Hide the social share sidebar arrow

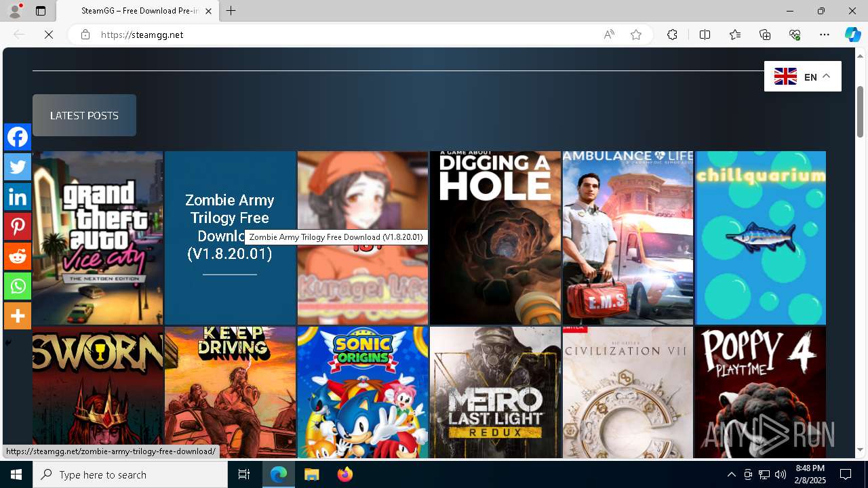pyautogui.click(x=8, y=343)
